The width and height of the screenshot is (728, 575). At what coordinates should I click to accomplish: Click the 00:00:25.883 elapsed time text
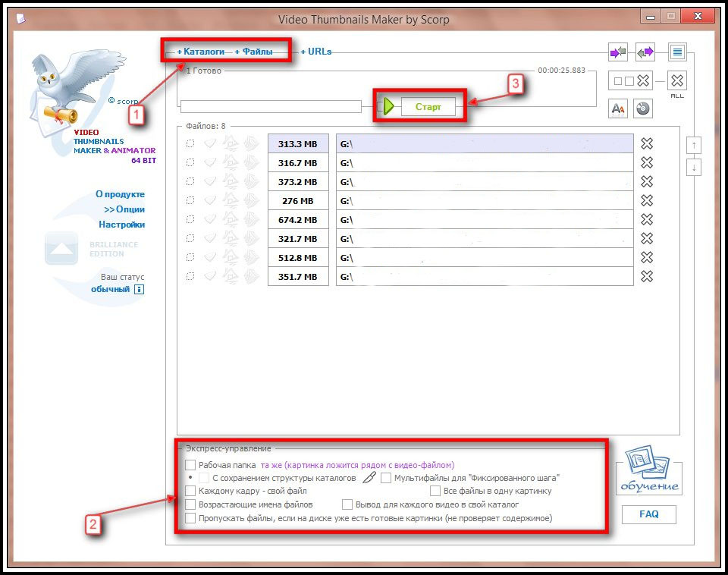pyautogui.click(x=561, y=70)
